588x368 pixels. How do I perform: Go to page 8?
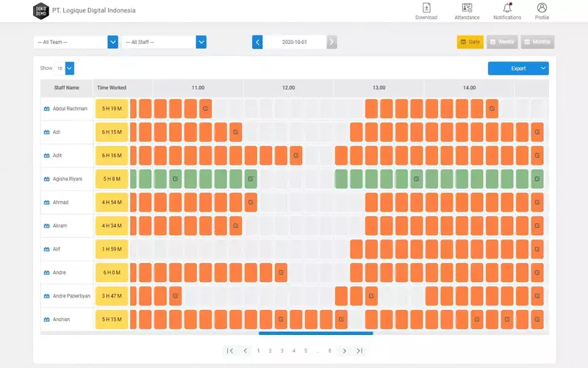tap(329, 351)
